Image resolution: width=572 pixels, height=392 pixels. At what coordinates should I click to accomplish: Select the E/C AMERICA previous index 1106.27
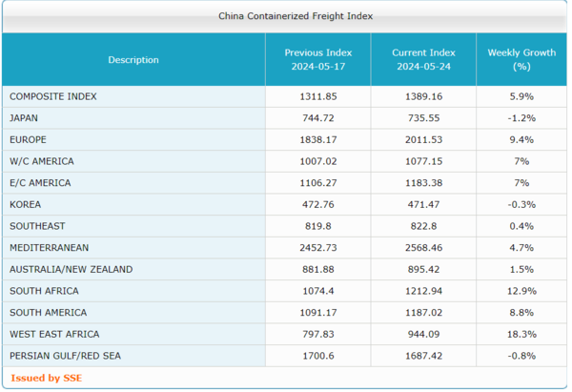tap(317, 182)
